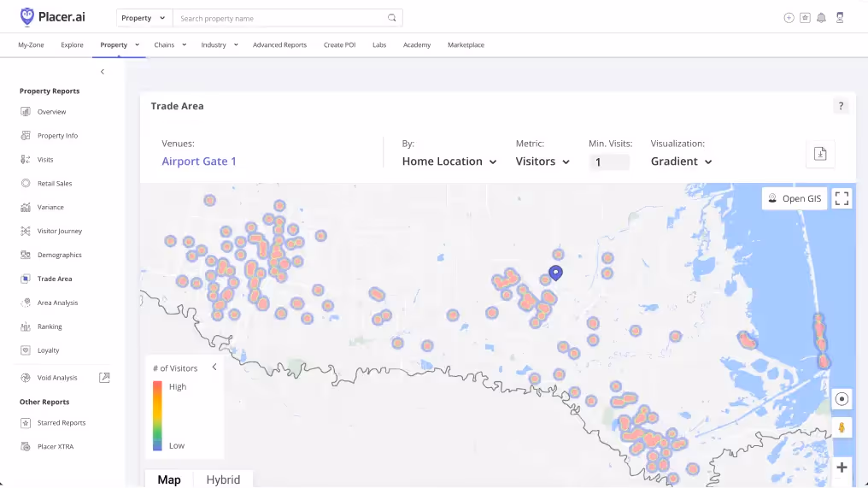Open the user profile icon
868x488 pixels.
pos(840,18)
